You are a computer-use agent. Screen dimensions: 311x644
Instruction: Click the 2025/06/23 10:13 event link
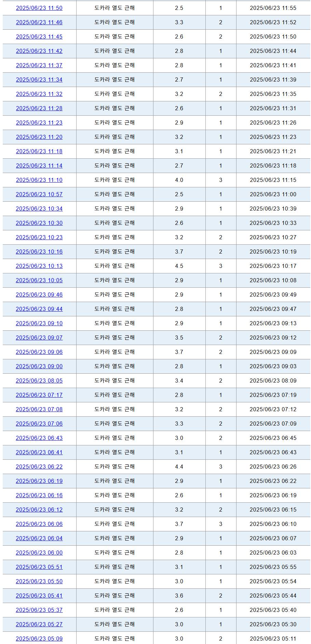(x=39, y=266)
